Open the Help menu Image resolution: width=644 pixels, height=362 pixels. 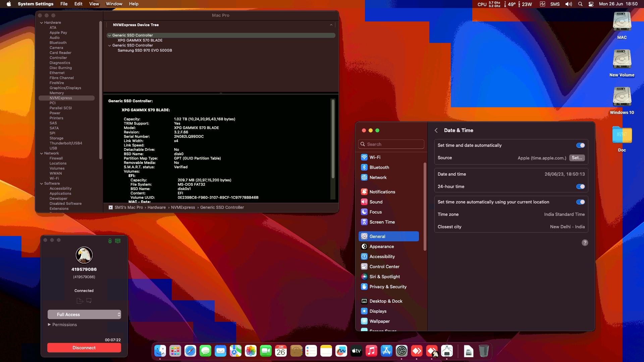[x=134, y=4]
